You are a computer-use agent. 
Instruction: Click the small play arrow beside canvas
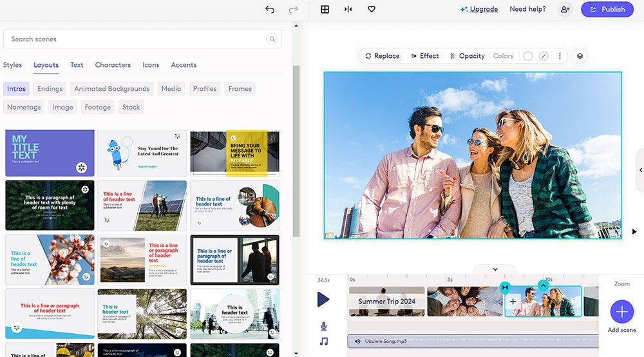coord(634,232)
